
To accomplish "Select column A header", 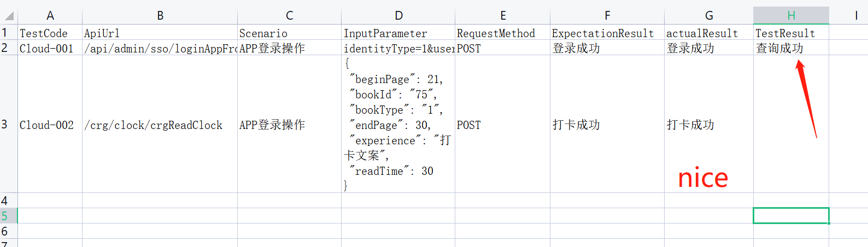I will pyautogui.click(x=50, y=15).
